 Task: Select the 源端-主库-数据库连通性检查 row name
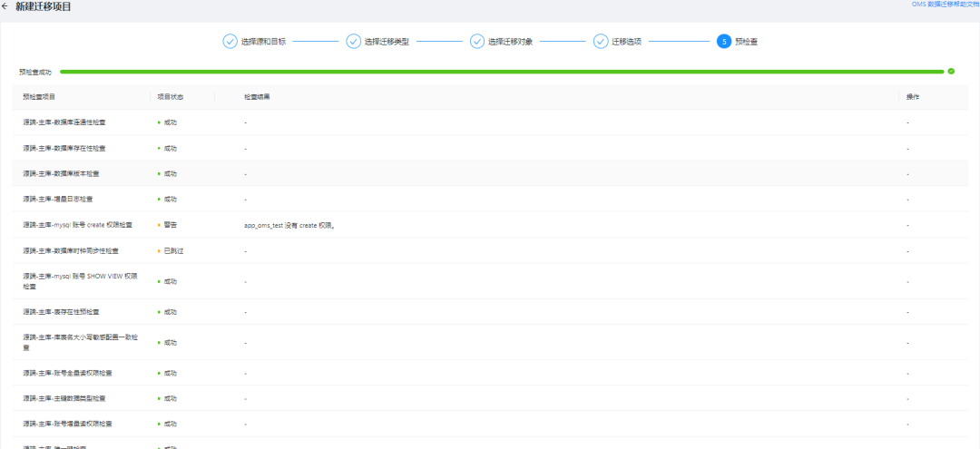pos(64,122)
